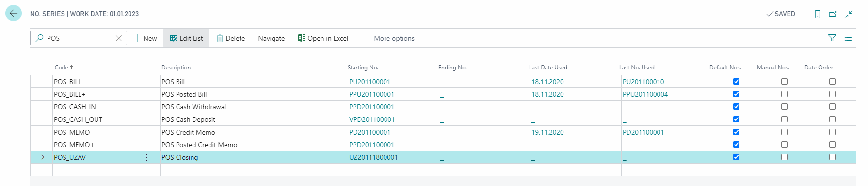Open the starting number link PU201100001
This screenshot has height=186, width=868.
pos(370,82)
